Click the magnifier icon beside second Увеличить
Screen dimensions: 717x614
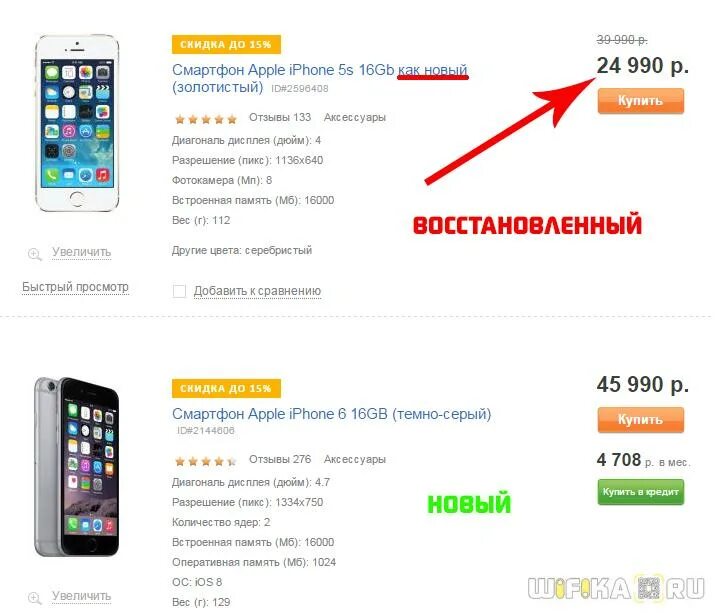35,598
